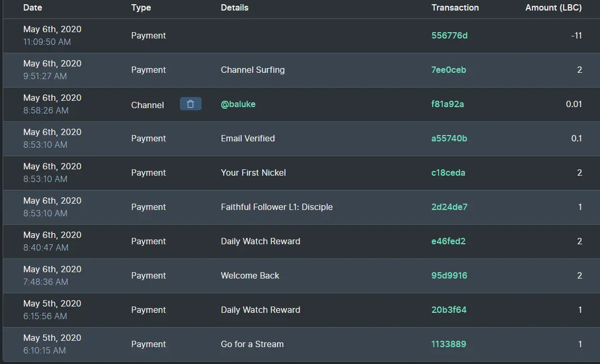This screenshot has width=600, height=364.
Task: Click the Type column header
Action: [x=141, y=7]
